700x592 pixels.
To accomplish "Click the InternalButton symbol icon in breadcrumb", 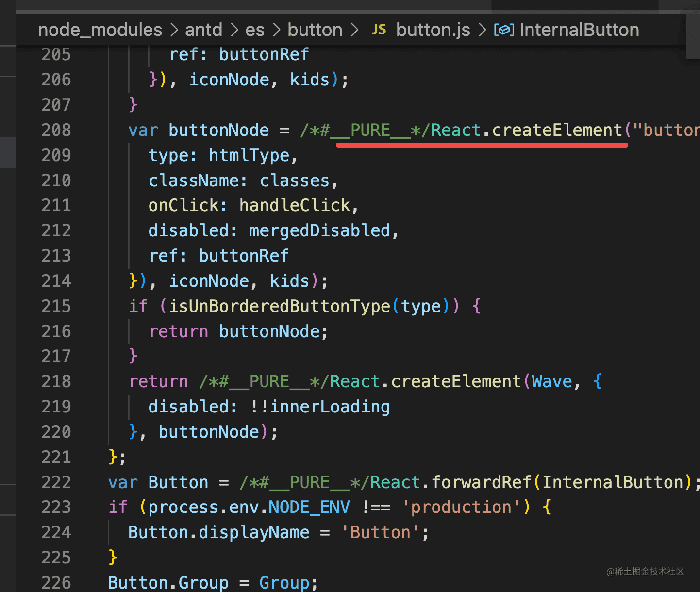I will [x=504, y=30].
